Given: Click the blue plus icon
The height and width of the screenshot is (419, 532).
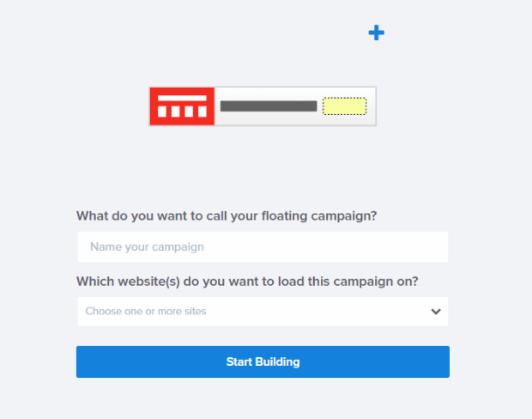Looking at the screenshot, I should pos(376,33).
